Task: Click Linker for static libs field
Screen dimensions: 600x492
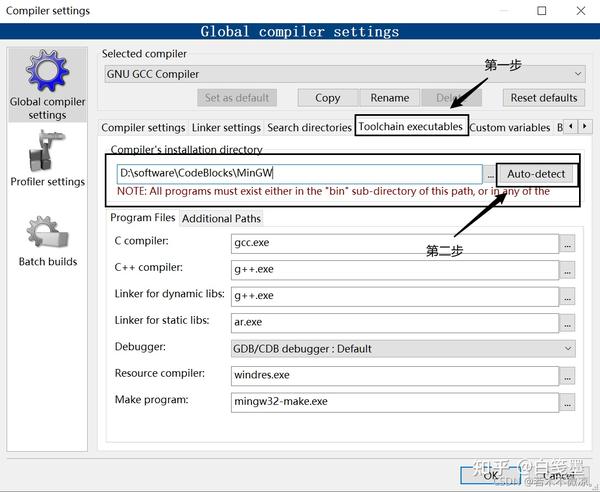Action: coord(395,323)
